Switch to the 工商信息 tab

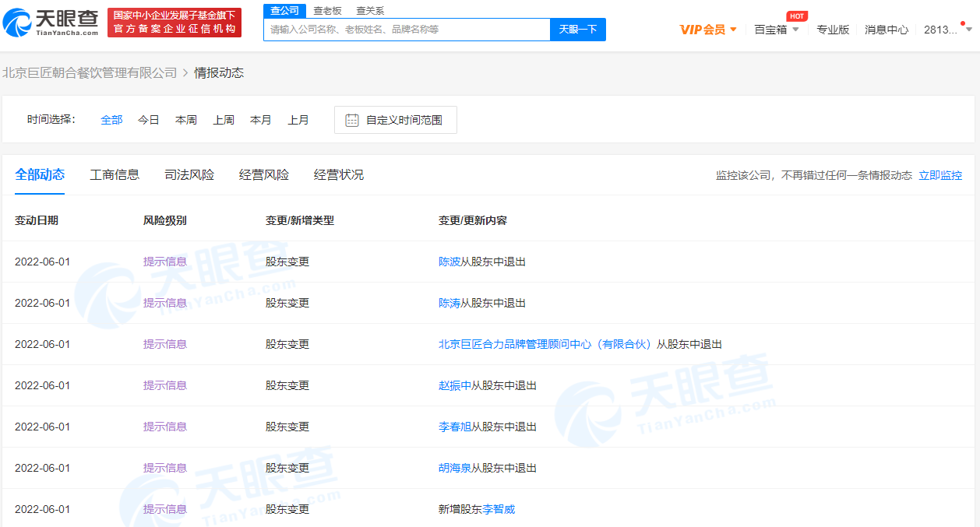(115, 174)
